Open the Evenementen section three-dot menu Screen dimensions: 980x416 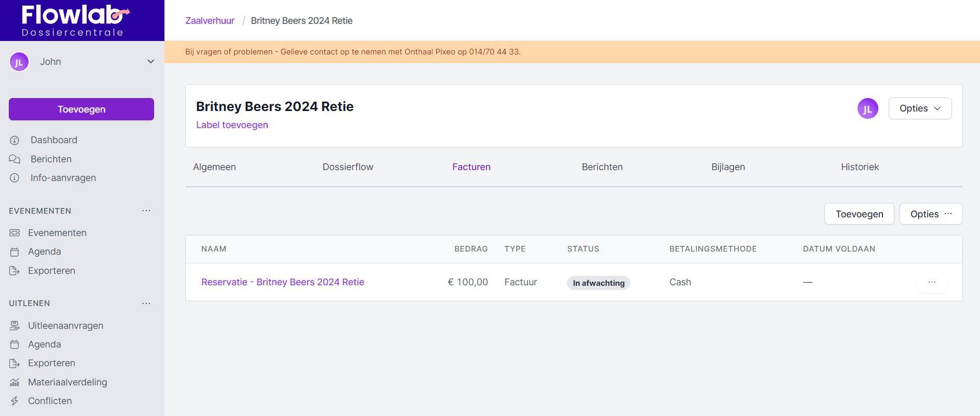(146, 211)
